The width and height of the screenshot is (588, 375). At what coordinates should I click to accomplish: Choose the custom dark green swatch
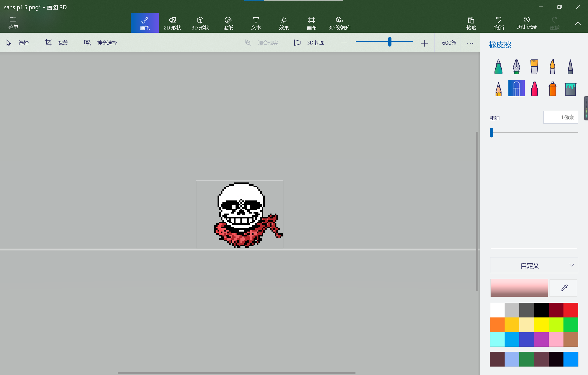point(527,359)
